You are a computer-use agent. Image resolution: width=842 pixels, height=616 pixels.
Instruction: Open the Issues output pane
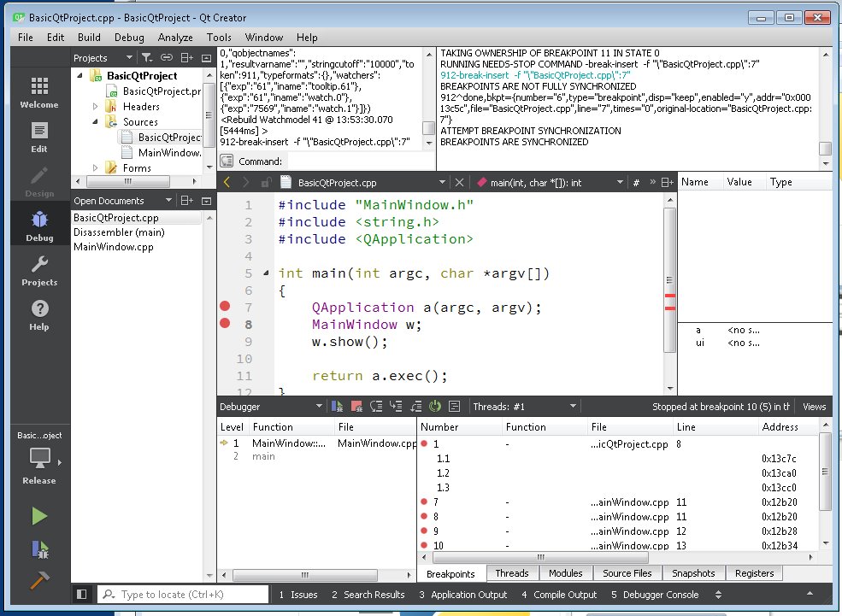coord(298,594)
